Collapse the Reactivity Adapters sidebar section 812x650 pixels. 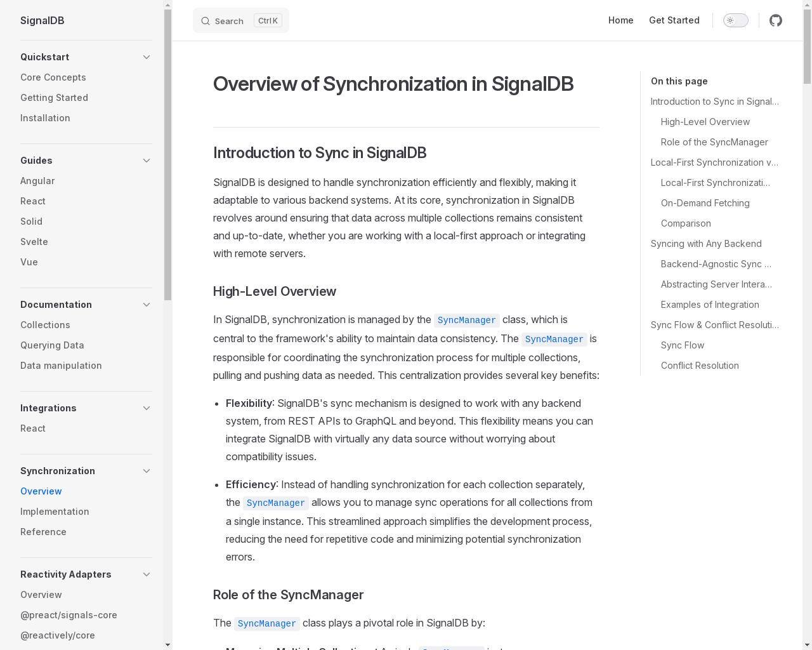pos(147,574)
